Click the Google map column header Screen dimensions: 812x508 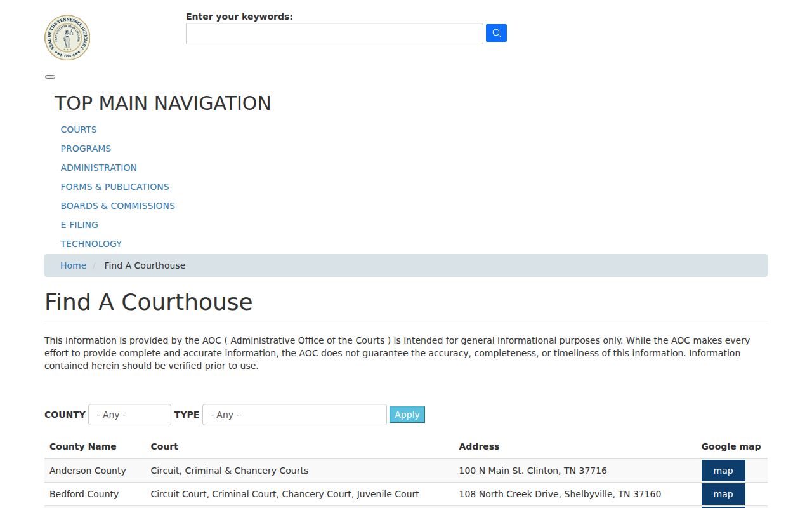tap(731, 446)
